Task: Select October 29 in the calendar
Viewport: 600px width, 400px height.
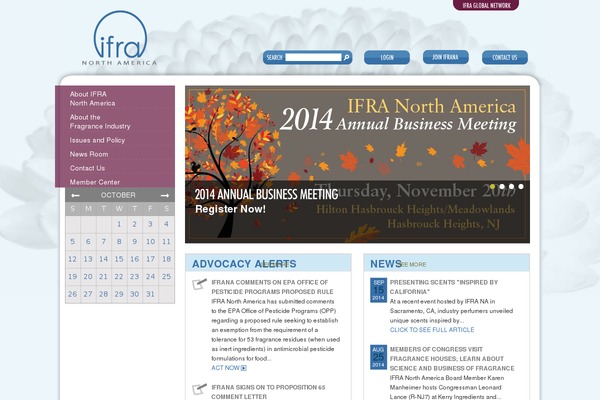Action: pos(119,294)
